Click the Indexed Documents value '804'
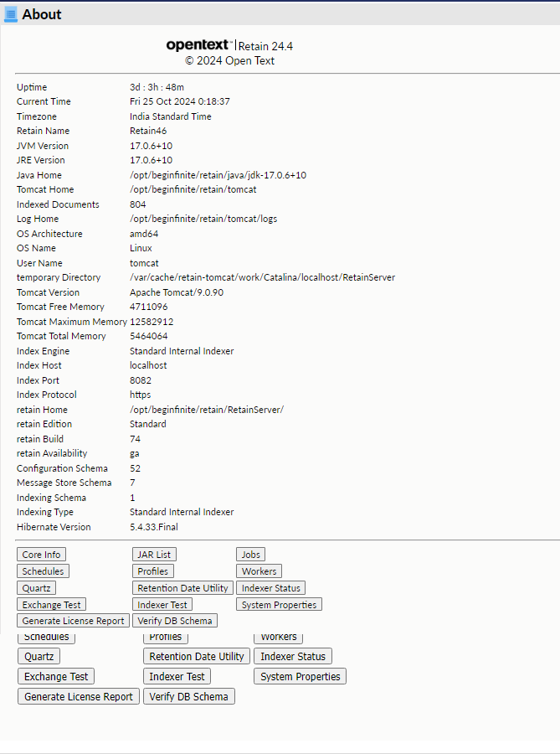 pyautogui.click(x=138, y=204)
